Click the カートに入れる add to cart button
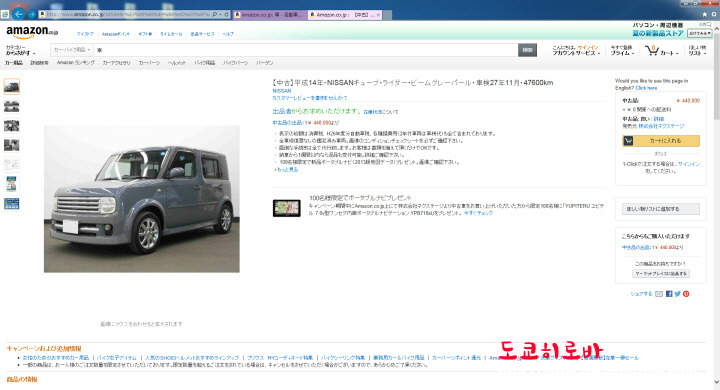720x390 pixels. (661, 141)
